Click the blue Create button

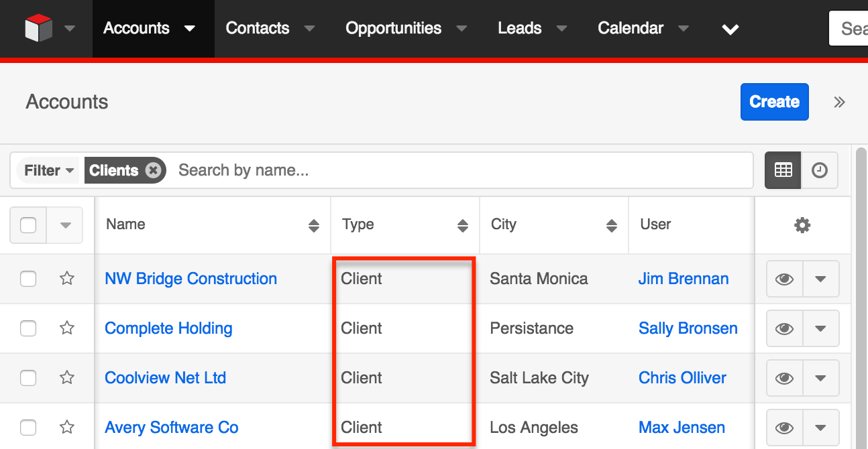tap(775, 102)
